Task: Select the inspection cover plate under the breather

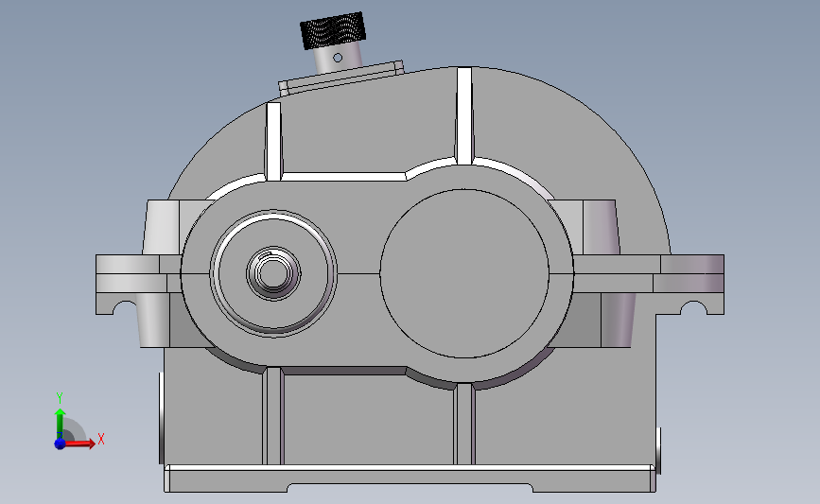Action: [x=341, y=78]
